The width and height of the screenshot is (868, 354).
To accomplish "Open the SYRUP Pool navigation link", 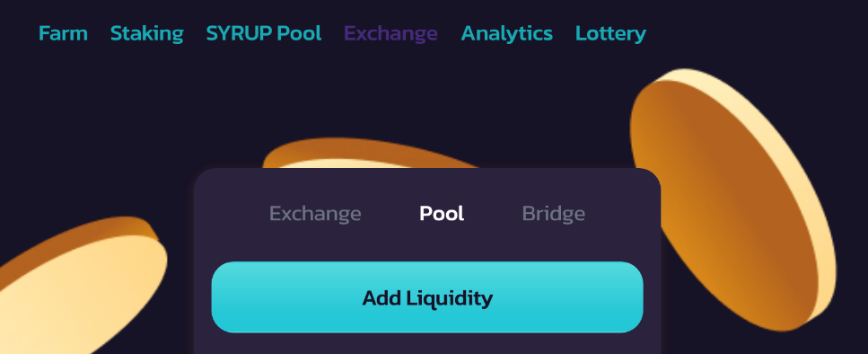I will click(x=264, y=34).
